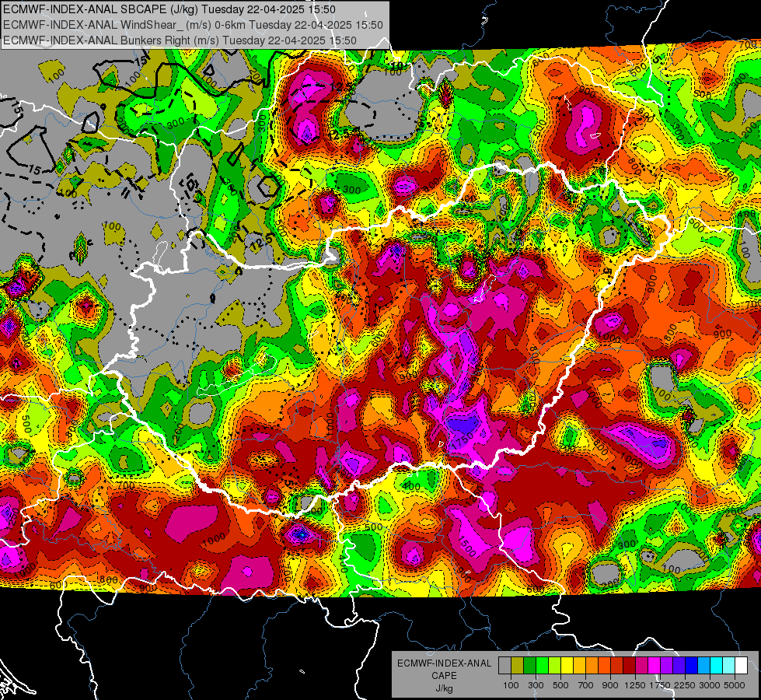Click the 3000 value under the legend bar
The width and height of the screenshot is (761, 700).
[710, 685]
